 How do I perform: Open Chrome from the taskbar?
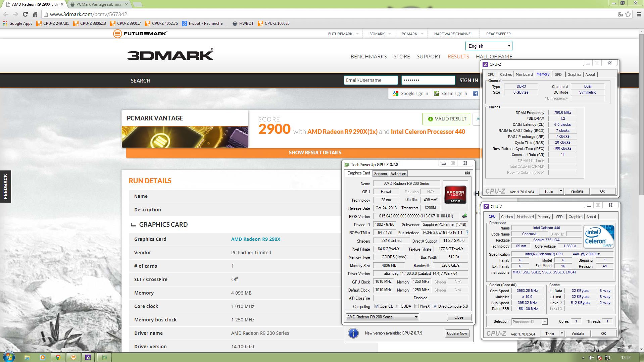coord(58,357)
